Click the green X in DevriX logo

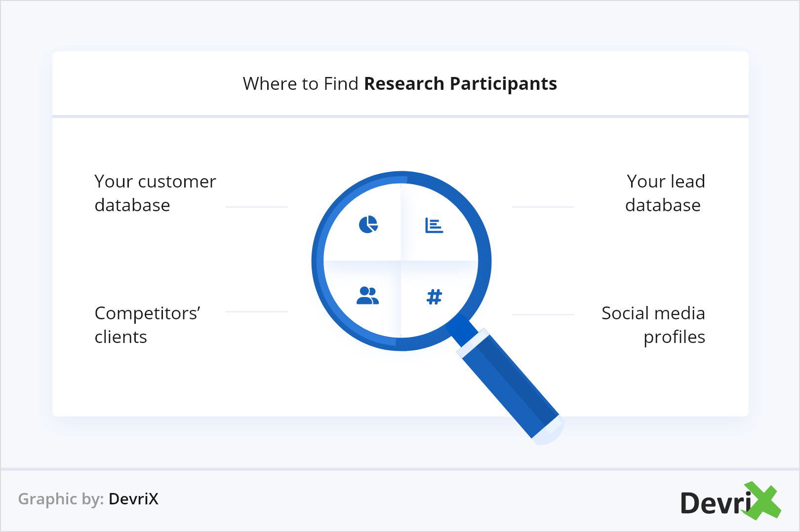click(x=763, y=501)
